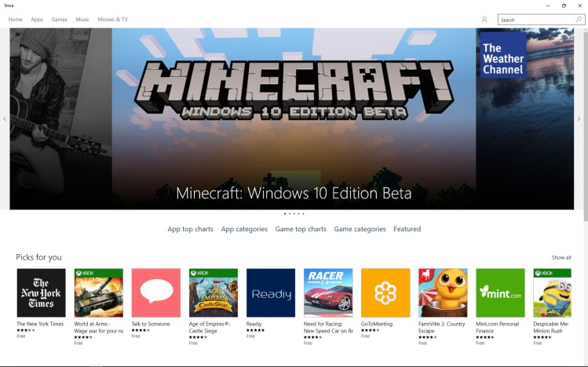Click 'Talk to Someone' title text
The height and width of the screenshot is (367, 588).
point(151,324)
